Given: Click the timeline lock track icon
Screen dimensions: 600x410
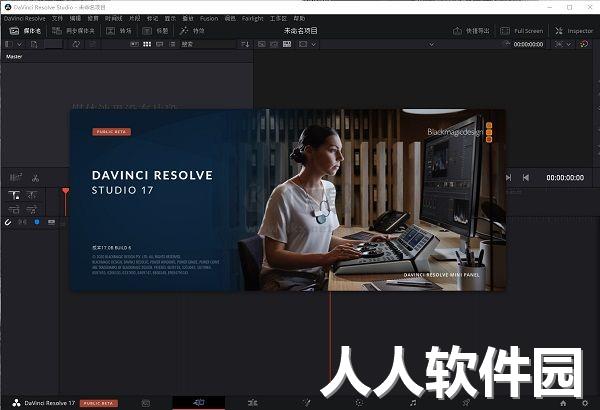Looking at the screenshot, I should (x=14, y=196).
